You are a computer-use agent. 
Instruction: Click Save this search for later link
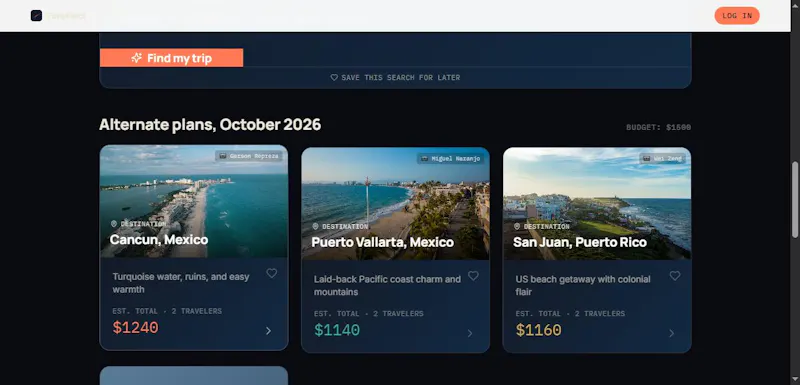point(395,78)
